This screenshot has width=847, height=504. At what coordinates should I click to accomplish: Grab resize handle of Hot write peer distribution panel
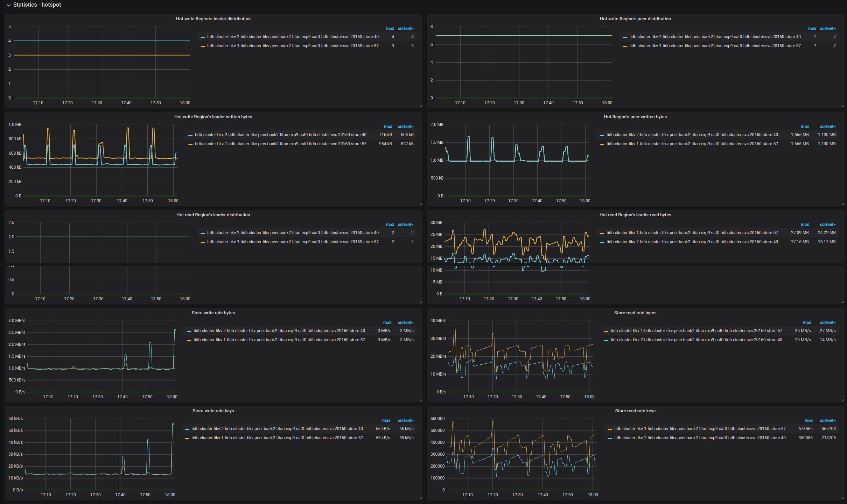tap(843, 106)
